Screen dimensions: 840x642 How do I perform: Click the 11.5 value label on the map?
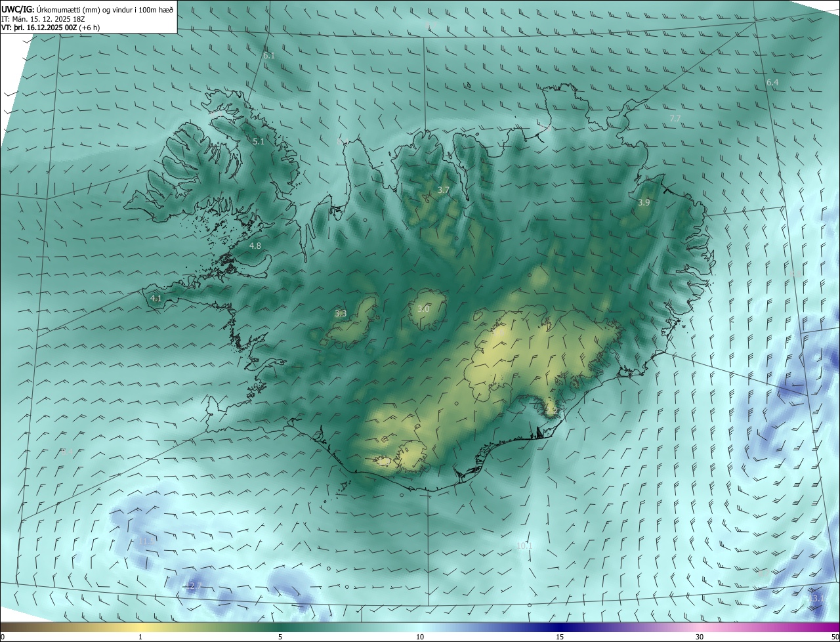click(x=146, y=540)
